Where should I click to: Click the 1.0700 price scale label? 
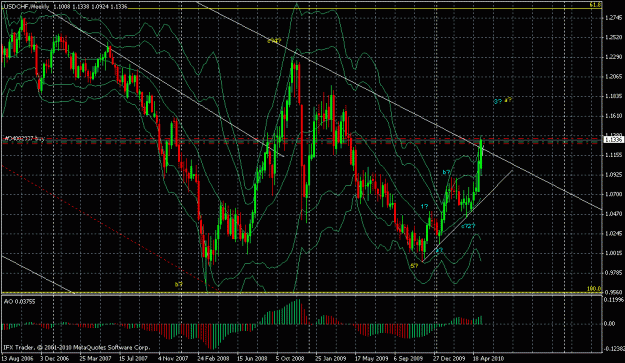point(613,194)
